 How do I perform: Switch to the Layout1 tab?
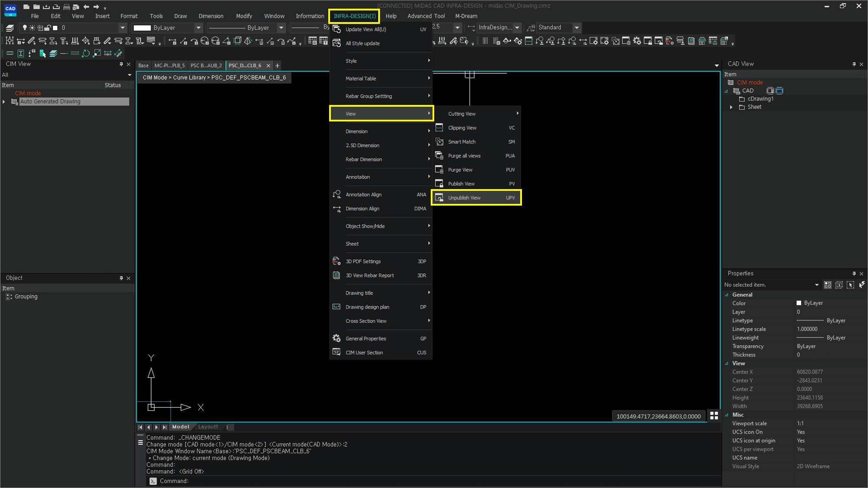point(208,427)
